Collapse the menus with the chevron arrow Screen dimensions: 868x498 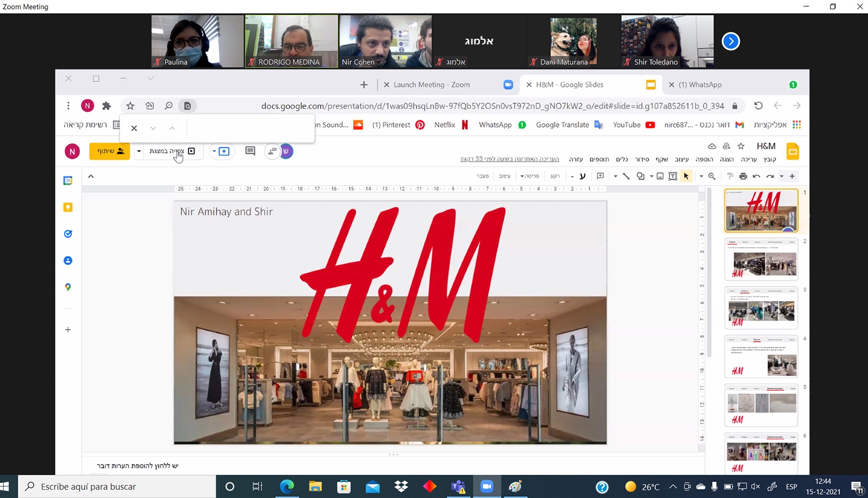point(91,176)
